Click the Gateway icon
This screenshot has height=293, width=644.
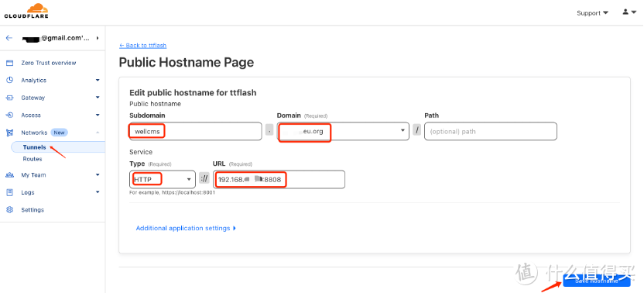(x=10, y=98)
